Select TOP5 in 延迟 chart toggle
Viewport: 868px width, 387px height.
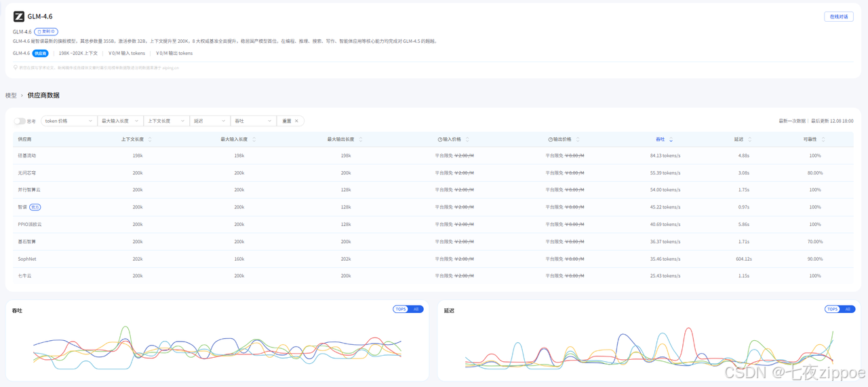[833, 309]
